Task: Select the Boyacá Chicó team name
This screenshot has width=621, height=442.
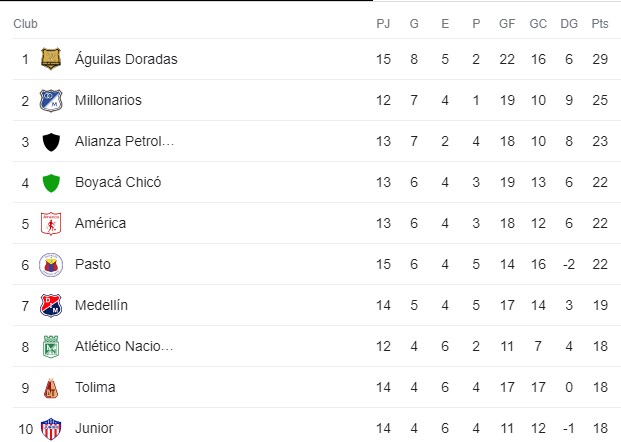Action: point(118,182)
